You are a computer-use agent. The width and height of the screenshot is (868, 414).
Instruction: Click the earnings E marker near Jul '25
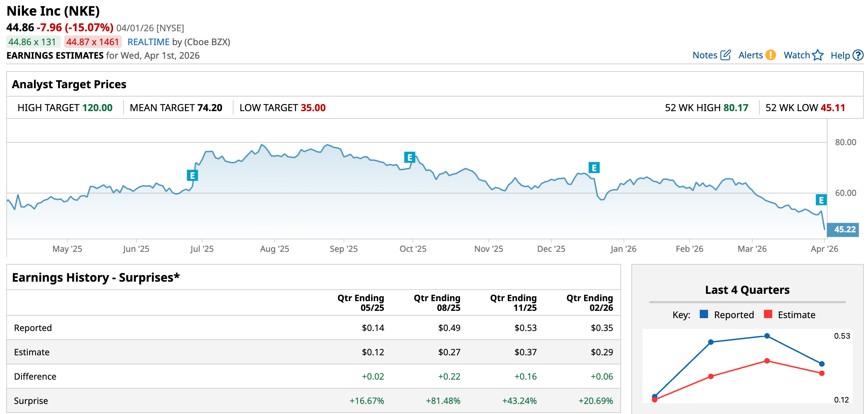click(192, 175)
